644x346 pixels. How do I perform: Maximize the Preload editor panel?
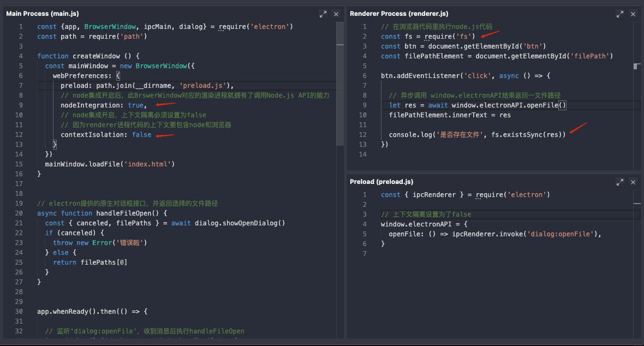click(619, 182)
